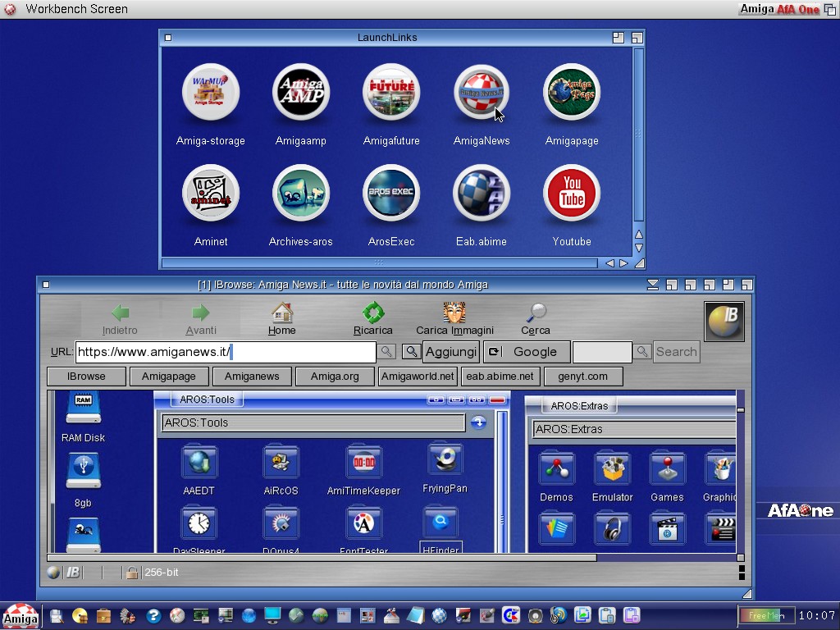
Task: Click the Search button beside the search field
Action: [x=676, y=352]
